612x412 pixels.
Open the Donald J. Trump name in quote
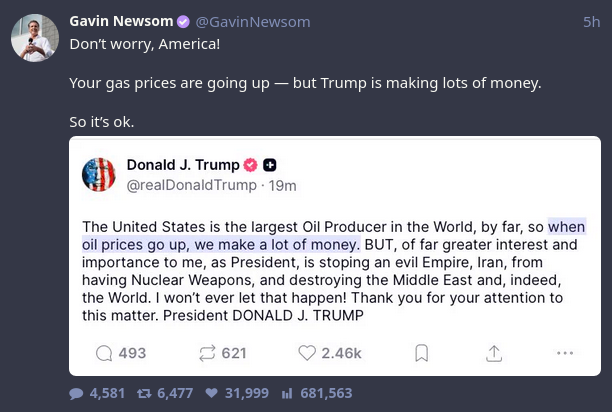pyautogui.click(x=183, y=165)
